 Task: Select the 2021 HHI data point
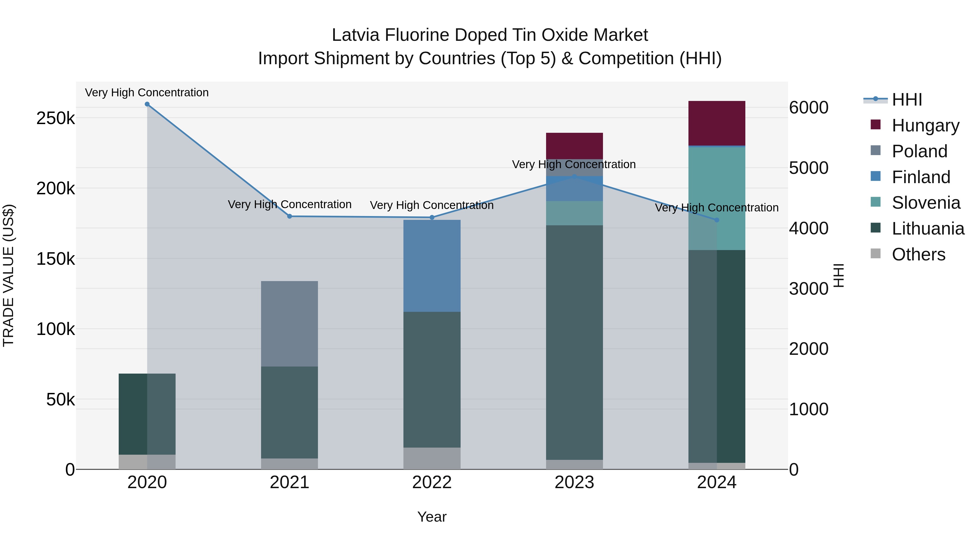[x=290, y=216]
